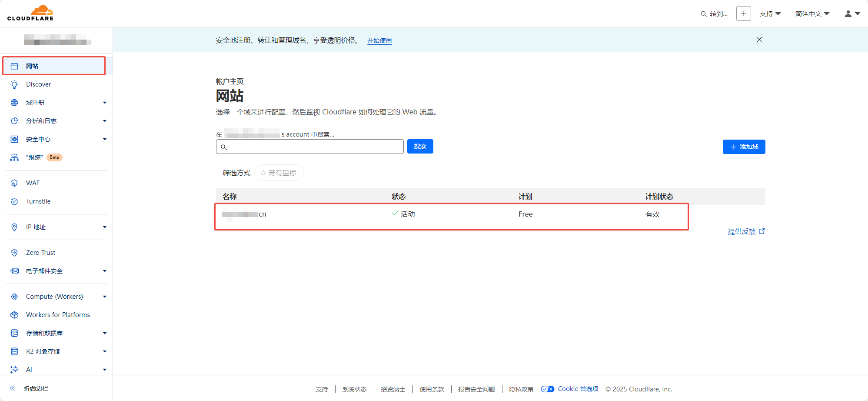This screenshot has height=401, width=868.
Task: Expand the IP 地址 sidebar section
Action: pos(105,227)
